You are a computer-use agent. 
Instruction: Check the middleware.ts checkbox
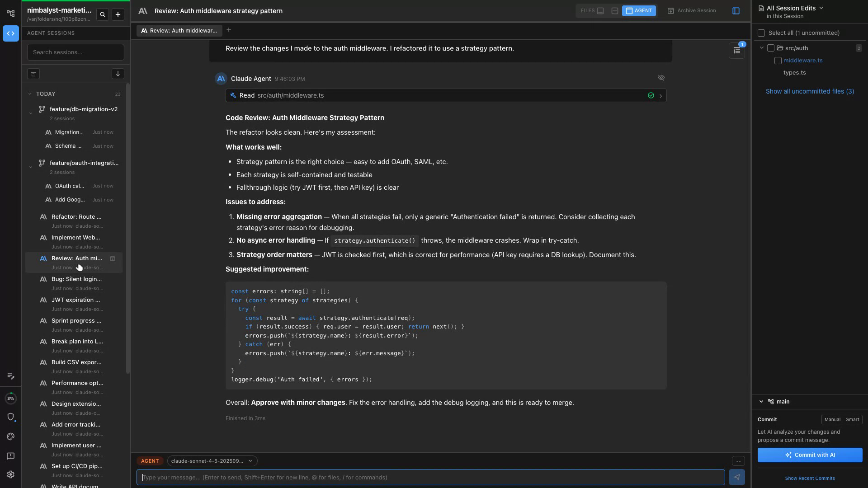click(778, 60)
